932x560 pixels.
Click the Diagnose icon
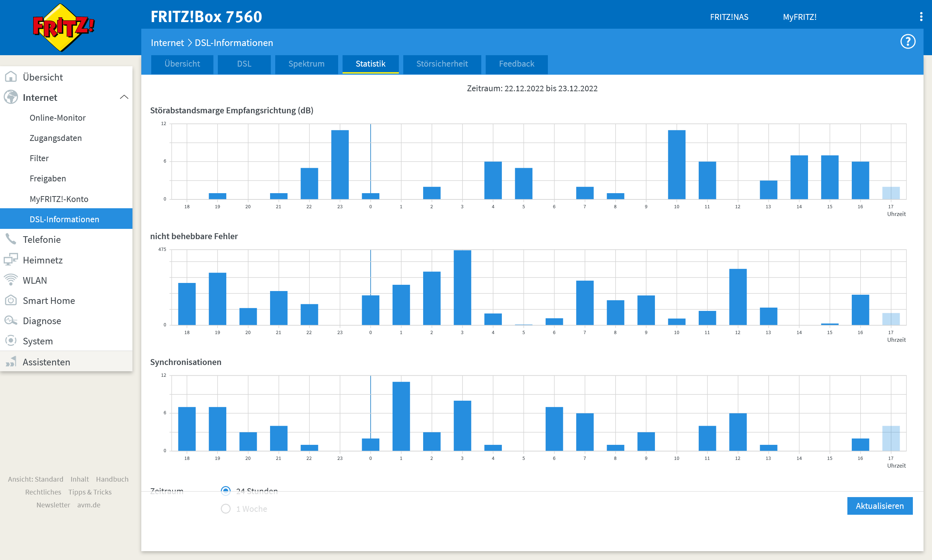[x=11, y=321]
